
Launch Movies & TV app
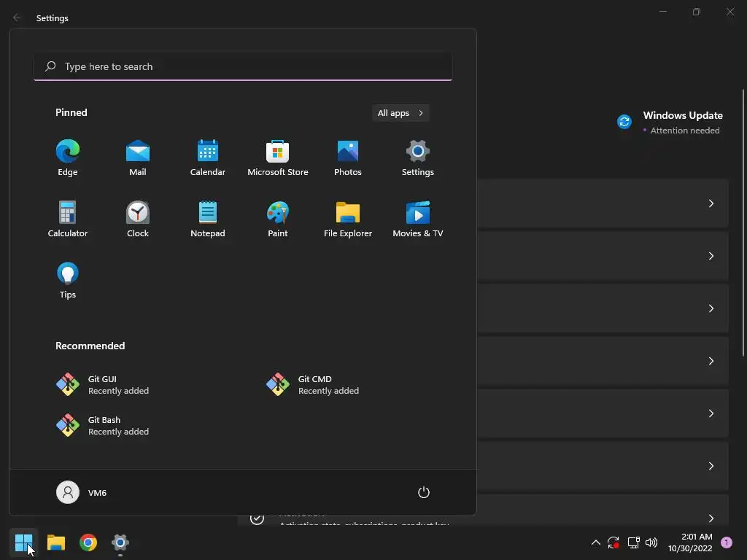tap(418, 219)
